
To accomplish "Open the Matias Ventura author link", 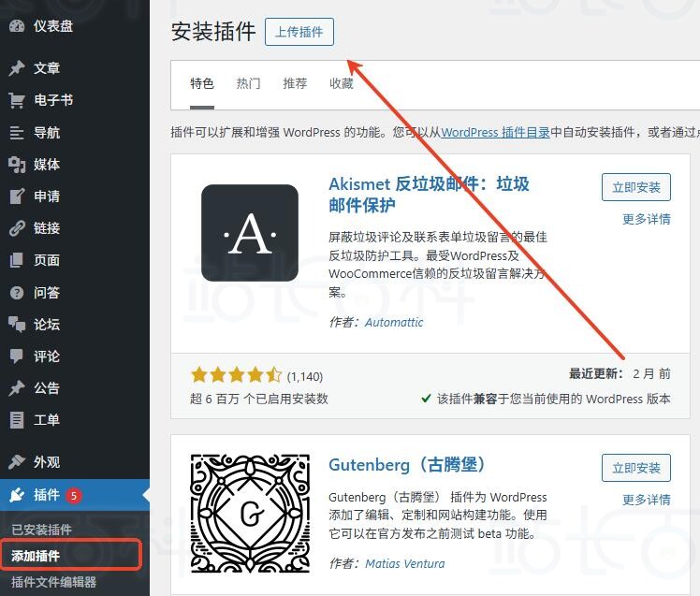I will pyautogui.click(x=405, y=564).
